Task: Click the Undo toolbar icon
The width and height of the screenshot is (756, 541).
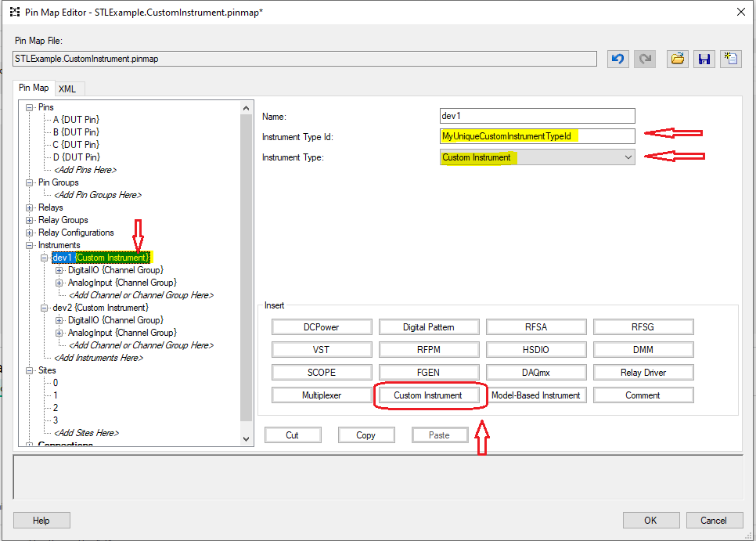Action: (x=618, y=59)
